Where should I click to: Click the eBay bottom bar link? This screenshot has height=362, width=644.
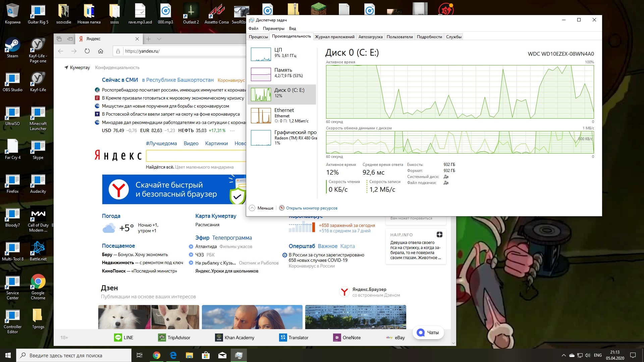pyautogui.click(x=395, y=338)
